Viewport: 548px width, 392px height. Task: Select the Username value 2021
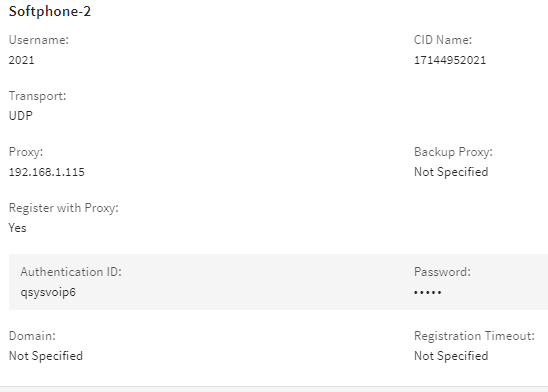[22, 60]
